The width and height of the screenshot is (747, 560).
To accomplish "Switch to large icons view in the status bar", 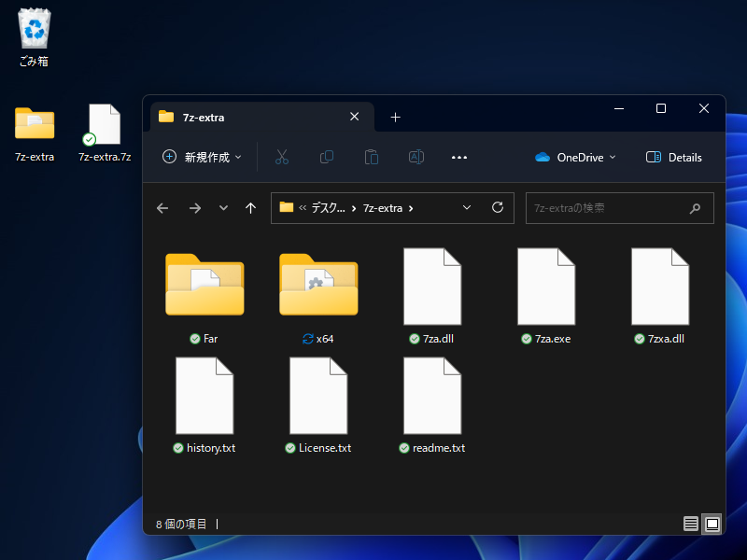I will 712,524.
